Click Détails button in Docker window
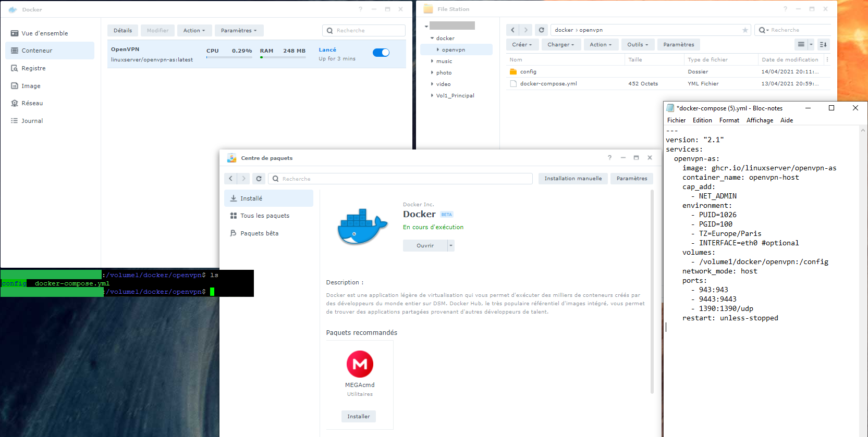This screenshot has height=437, width=868. [x=123, y=31]
